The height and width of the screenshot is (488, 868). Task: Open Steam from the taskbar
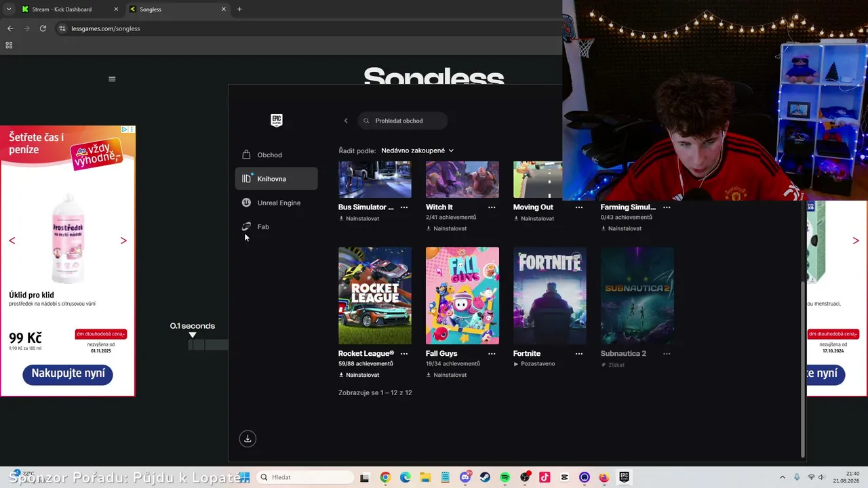point(485,477)
